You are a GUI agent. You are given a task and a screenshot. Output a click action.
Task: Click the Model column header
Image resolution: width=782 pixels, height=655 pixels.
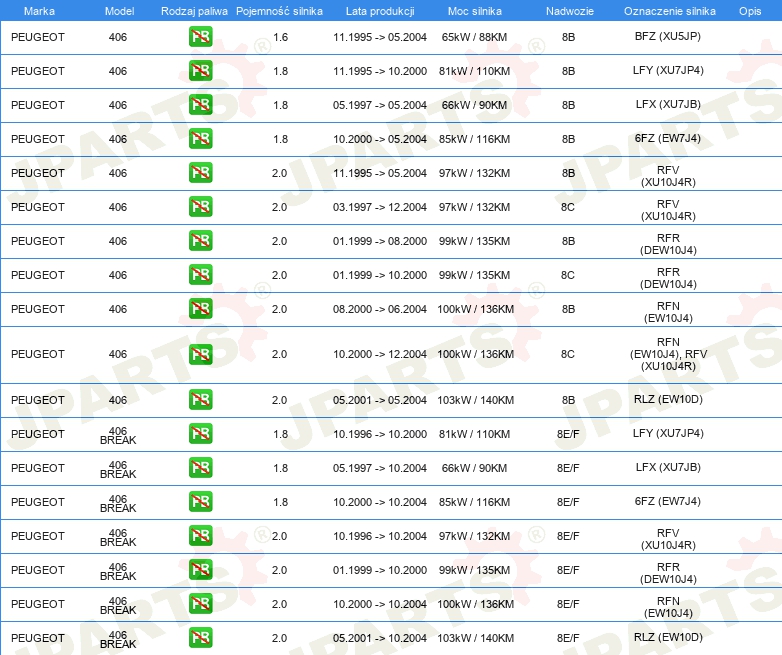point(119,11)
